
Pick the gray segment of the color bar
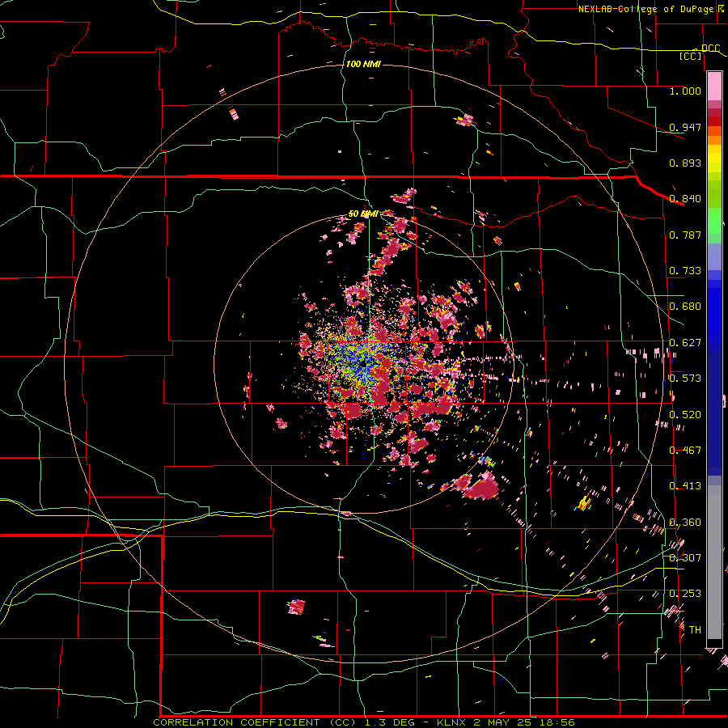714,562
